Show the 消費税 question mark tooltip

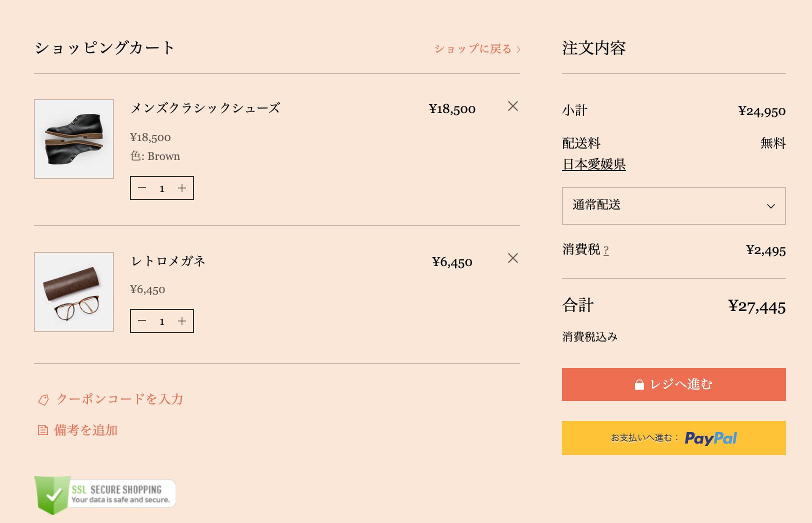[606, 250]
